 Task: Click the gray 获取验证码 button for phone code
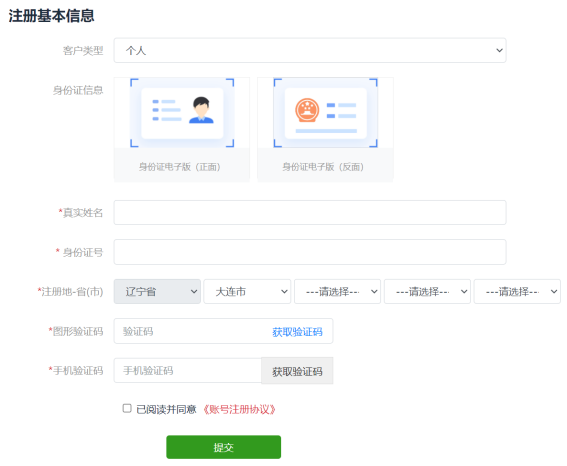tap(297, 371)
